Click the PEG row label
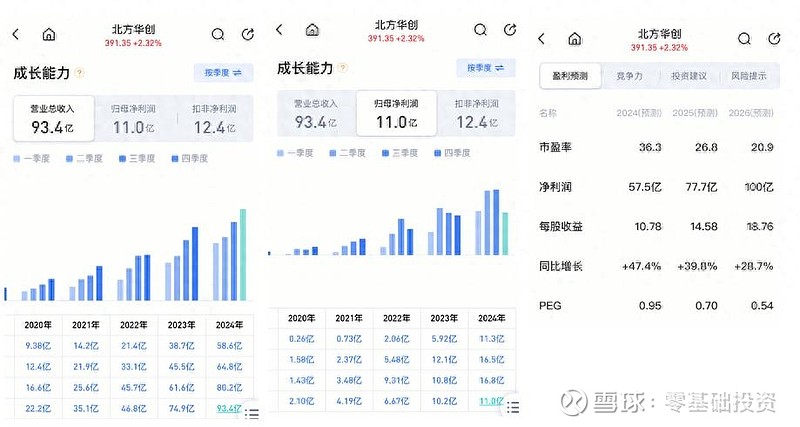This screenshot has height=427, width=800. click(x=550, y=306)
